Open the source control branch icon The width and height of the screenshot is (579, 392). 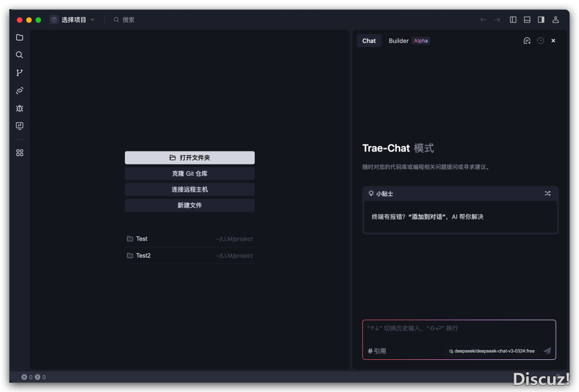pyautogui.click(x=20, y=73)
